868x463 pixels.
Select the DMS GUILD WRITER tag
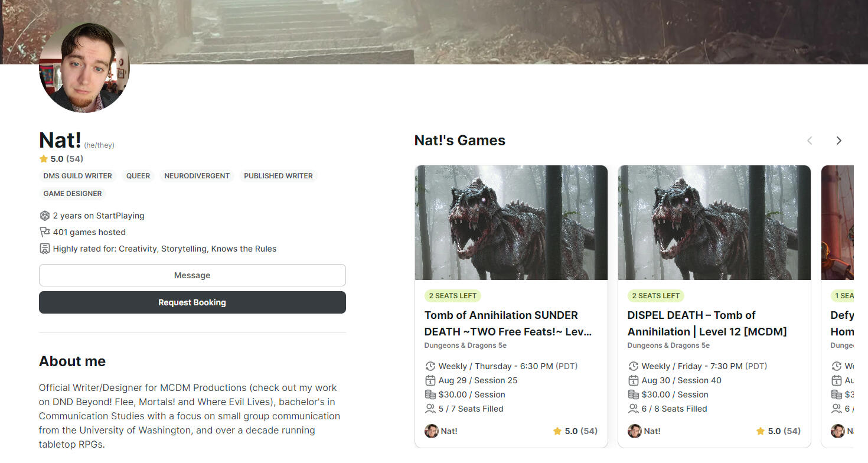tap(77, 176)
